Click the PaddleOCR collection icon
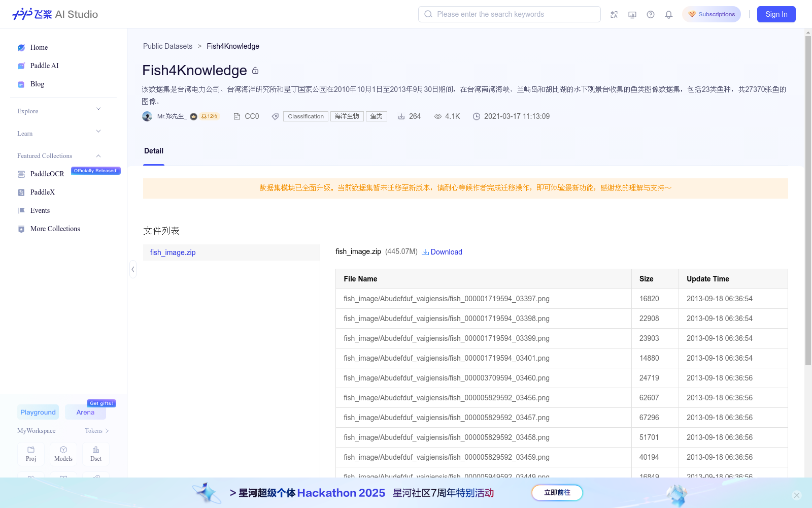Screen dimensions: 812x508 pos(21,174)
